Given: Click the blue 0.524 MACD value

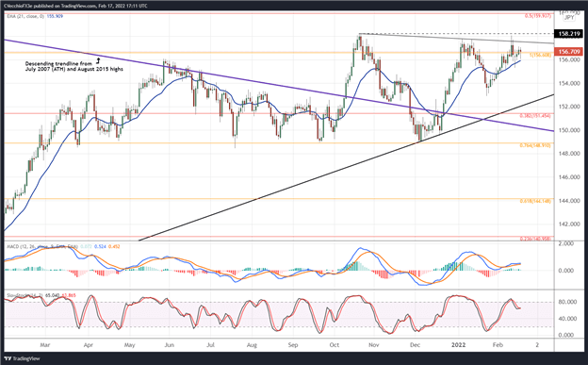Looking at the screenshot, I should tap(100, 247).
